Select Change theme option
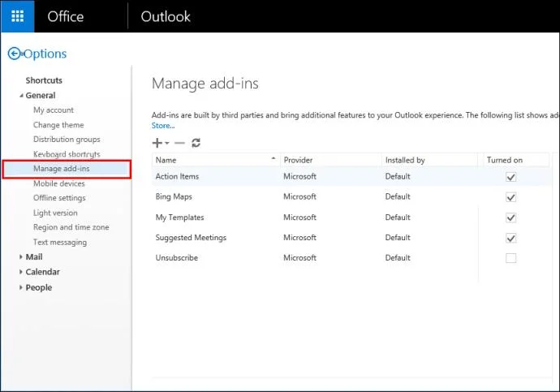This screenshot has width=560, height=392. point(58,125)
